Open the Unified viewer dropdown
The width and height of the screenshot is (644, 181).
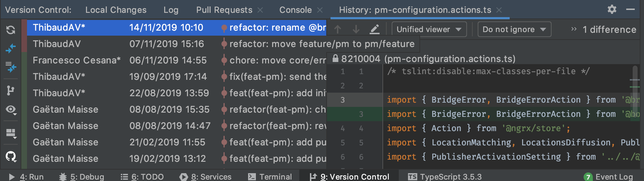click(x=429, y=29)
